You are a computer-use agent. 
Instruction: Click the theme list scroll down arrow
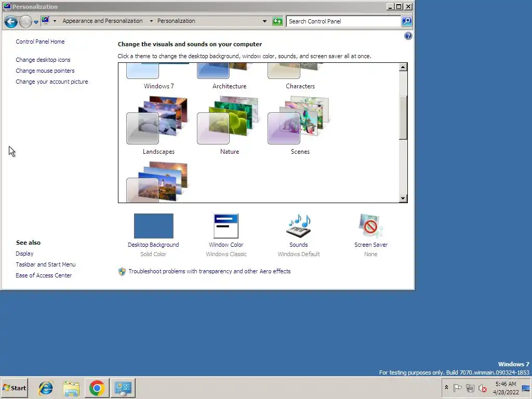403,198
